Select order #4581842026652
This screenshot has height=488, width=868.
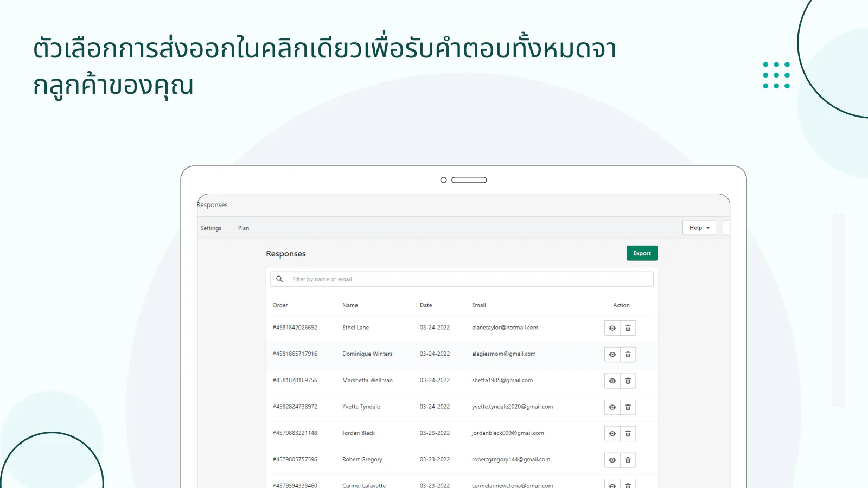295,328
